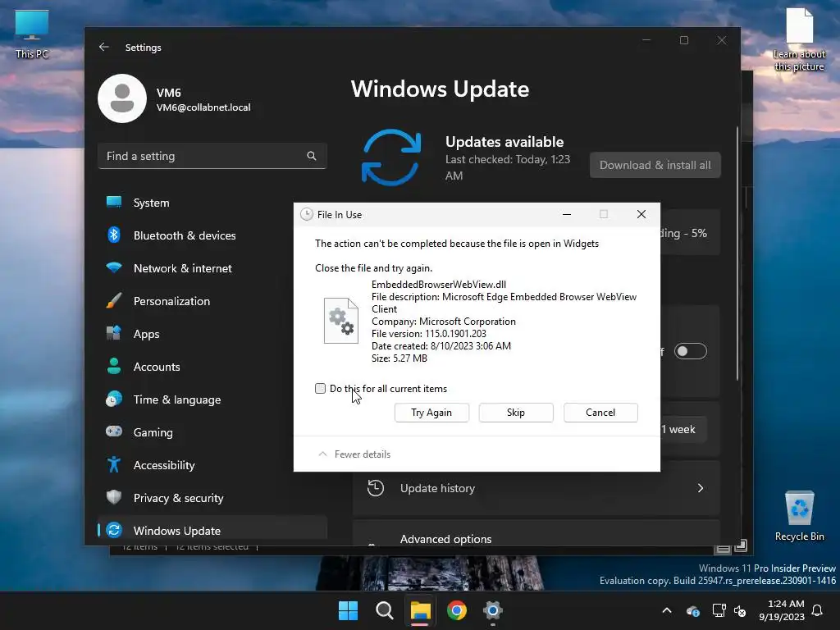Click the blue Updates available sync icon
The image size is (840, 630).
point(391,157)
